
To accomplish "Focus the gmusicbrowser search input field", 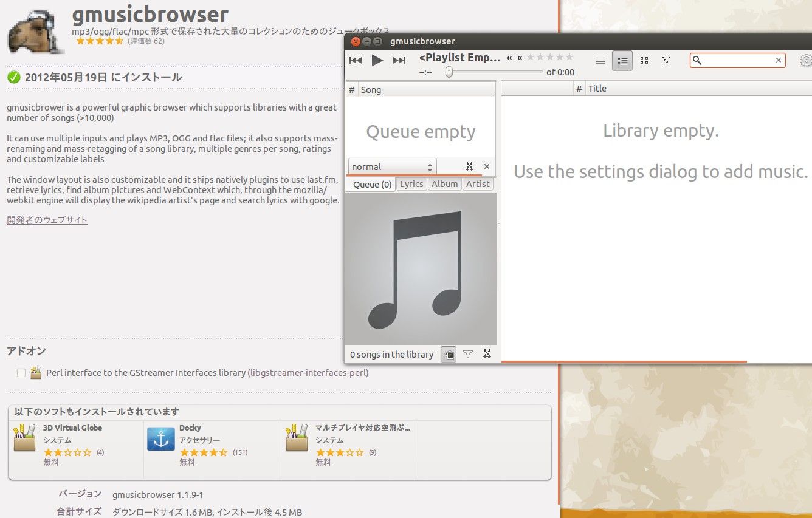I will [x=738, y=60].
